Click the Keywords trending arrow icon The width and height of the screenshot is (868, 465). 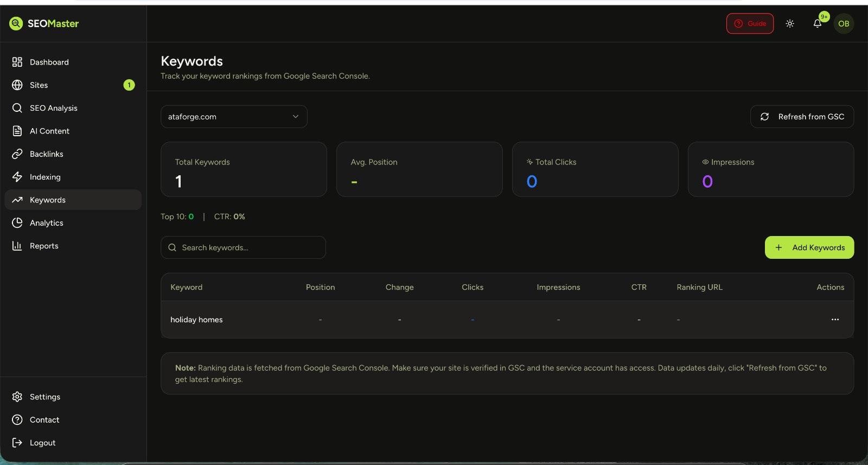point(17,200)
